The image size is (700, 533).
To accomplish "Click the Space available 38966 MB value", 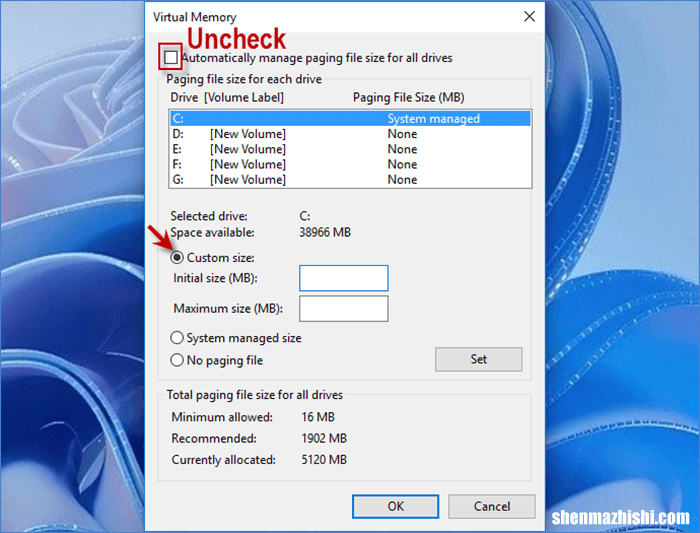I will [325, 232].
